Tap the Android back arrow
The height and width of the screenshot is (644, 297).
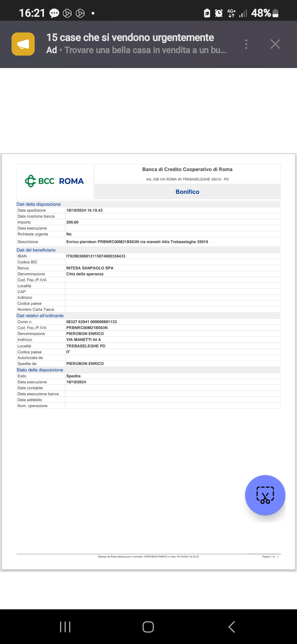click(232, 627)
